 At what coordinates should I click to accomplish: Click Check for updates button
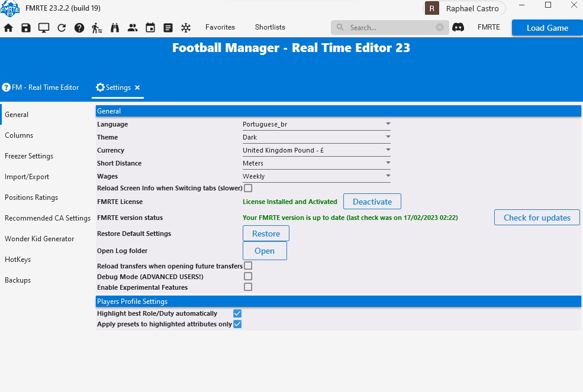click(x=537, y=218)
